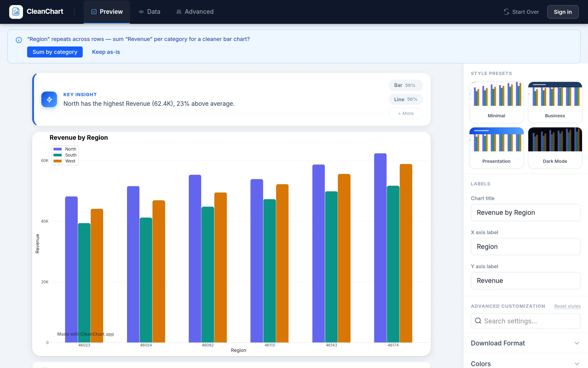Click the tallest North bar at 46174
Screen dimensions: 588x368
380,248
